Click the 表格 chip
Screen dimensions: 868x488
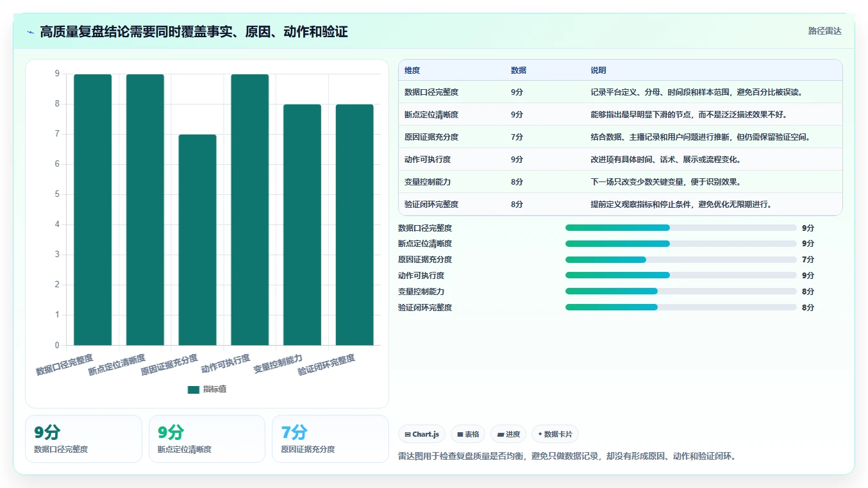point(468,434)
